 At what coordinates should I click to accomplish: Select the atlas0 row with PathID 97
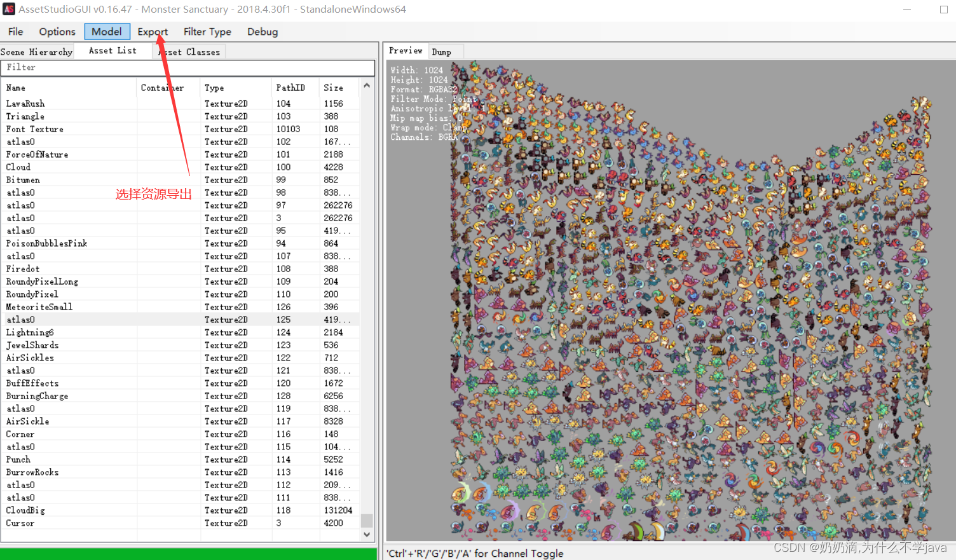pos(181,205)
